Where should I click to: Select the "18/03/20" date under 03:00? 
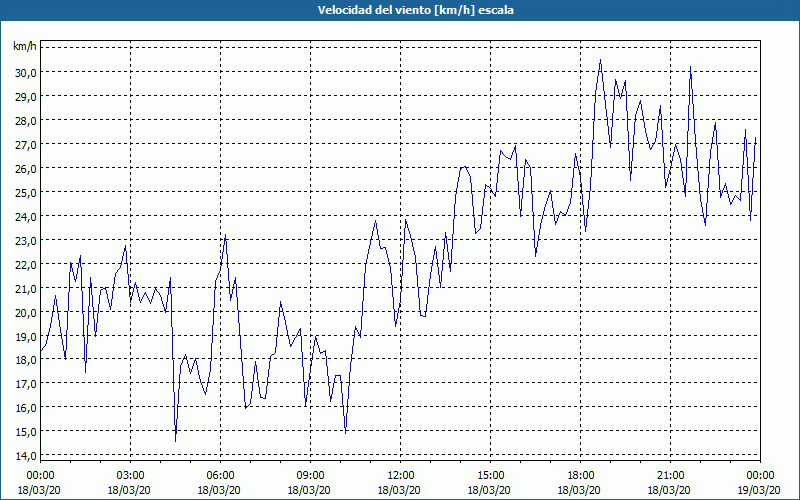coord(129,490)
